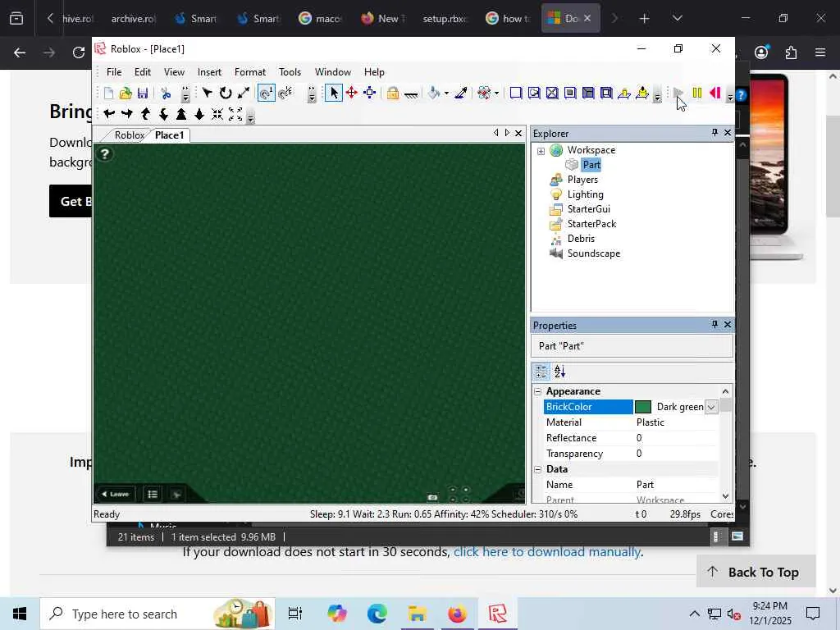This screenshot has height=630, width=840.
Task: Choose the red four-arrow Move tool
Action: tap(351, 94)
